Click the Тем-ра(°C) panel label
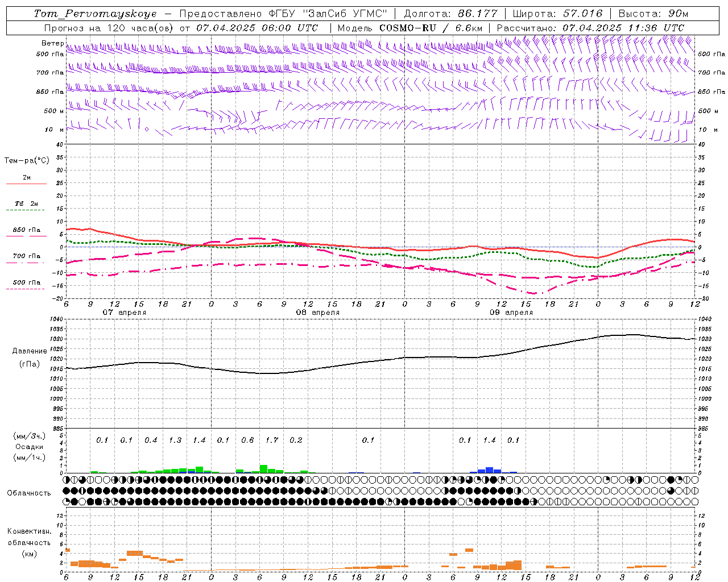728x582 pixels. click(x=27, y=161)
